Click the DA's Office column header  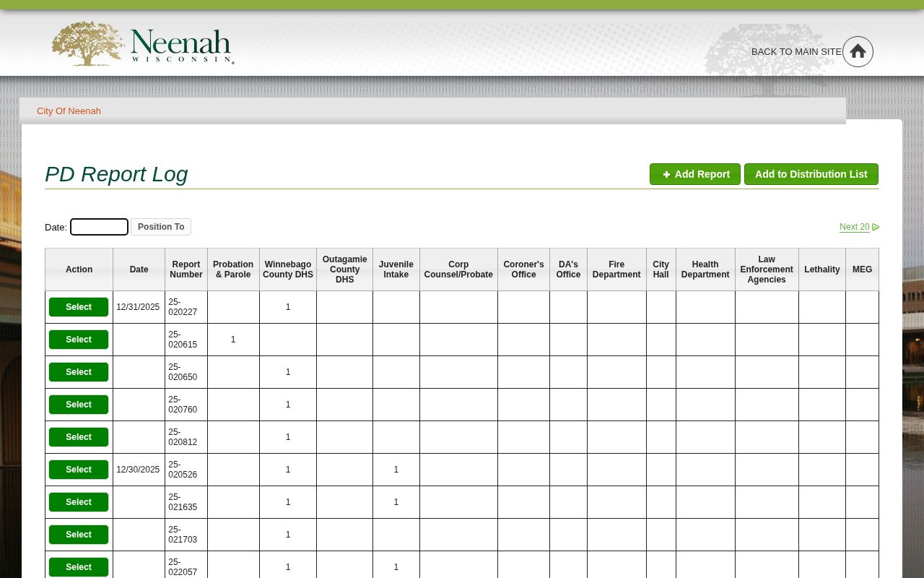pos(569,269)
